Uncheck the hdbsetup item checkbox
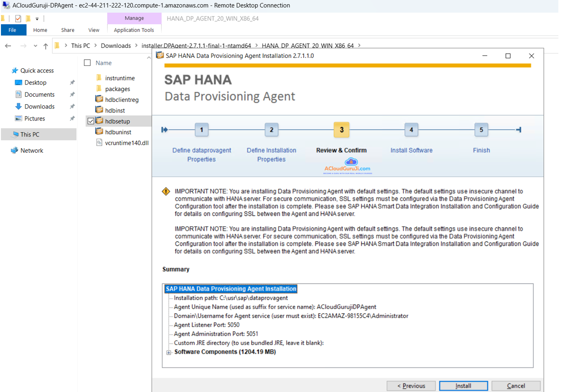Screen dimensions: 565x392 tap(91, 121)
